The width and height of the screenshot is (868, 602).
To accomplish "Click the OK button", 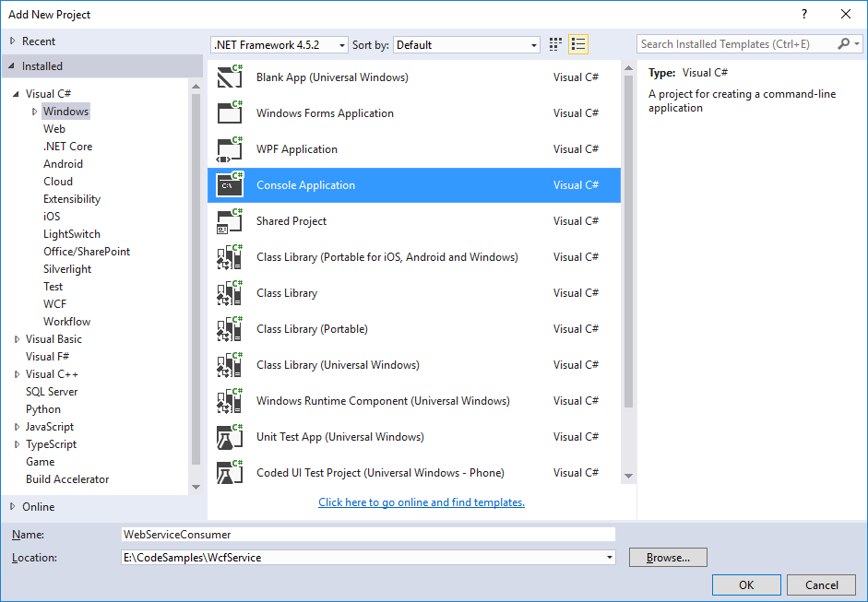I will click(x=746, y=584).
